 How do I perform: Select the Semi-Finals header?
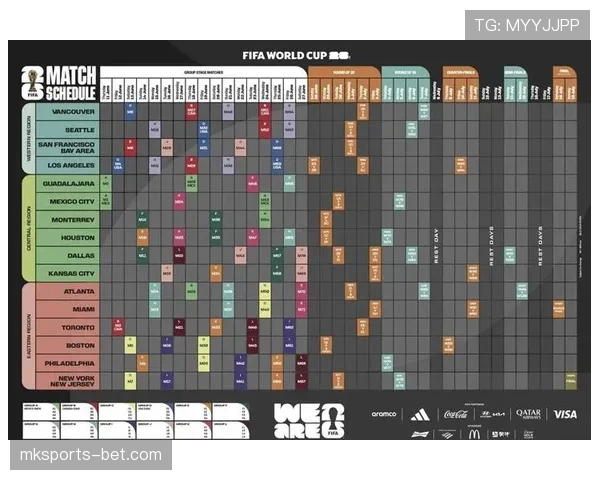[515, 72]
